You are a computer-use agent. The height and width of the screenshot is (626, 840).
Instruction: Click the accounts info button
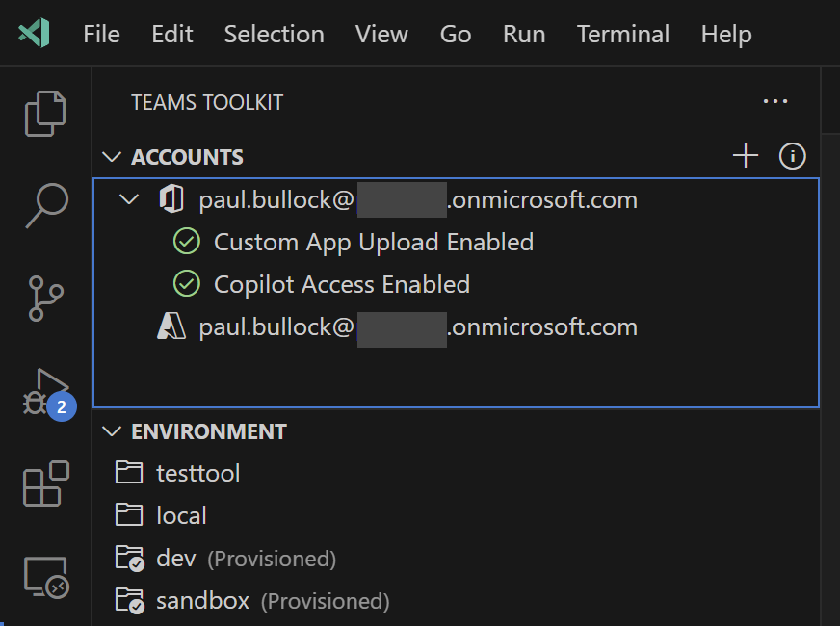coord(792,155)
